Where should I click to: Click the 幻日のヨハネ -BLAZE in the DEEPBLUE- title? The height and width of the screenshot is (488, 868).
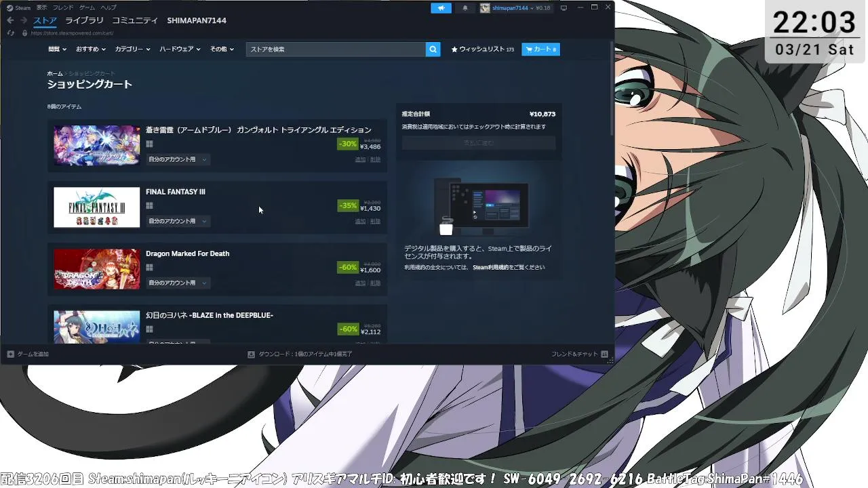click(x=210, y=315)
